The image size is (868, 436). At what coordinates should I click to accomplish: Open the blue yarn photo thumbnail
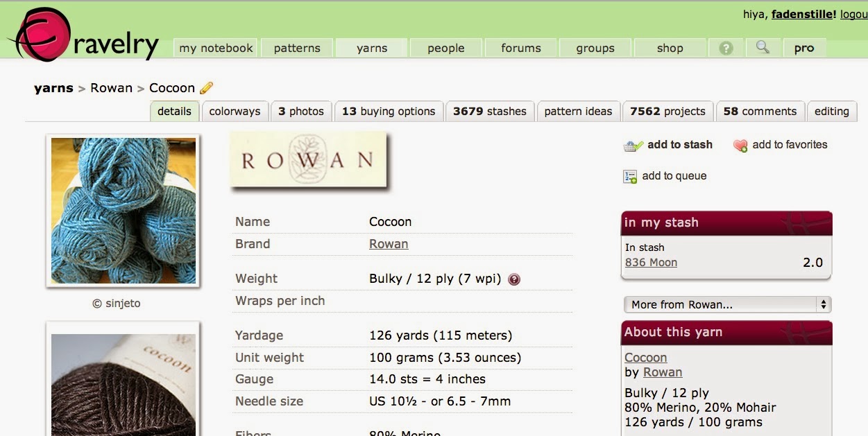pyautogui.click(x=124, y=211)
